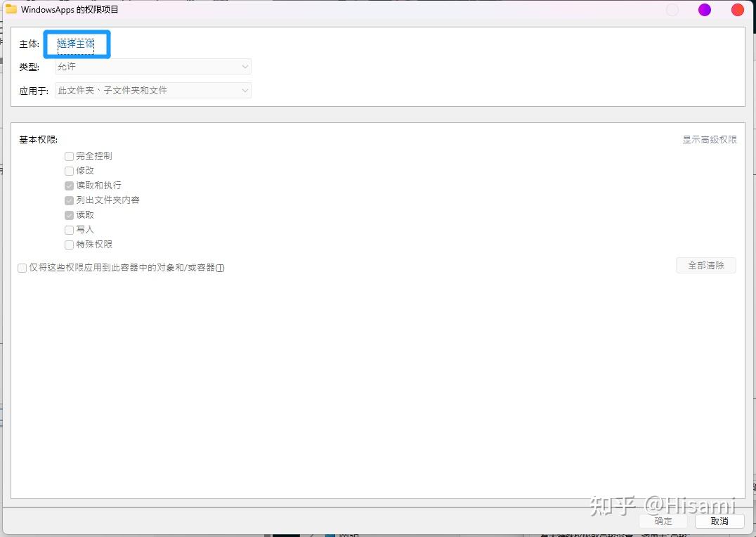
Task: Uncheck the 列出文件夹内容 checkbox
Action: (69, 200)
